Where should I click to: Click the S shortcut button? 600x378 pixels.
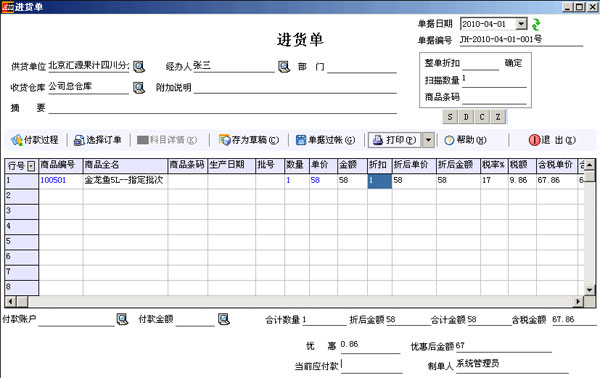coord(450,117)
